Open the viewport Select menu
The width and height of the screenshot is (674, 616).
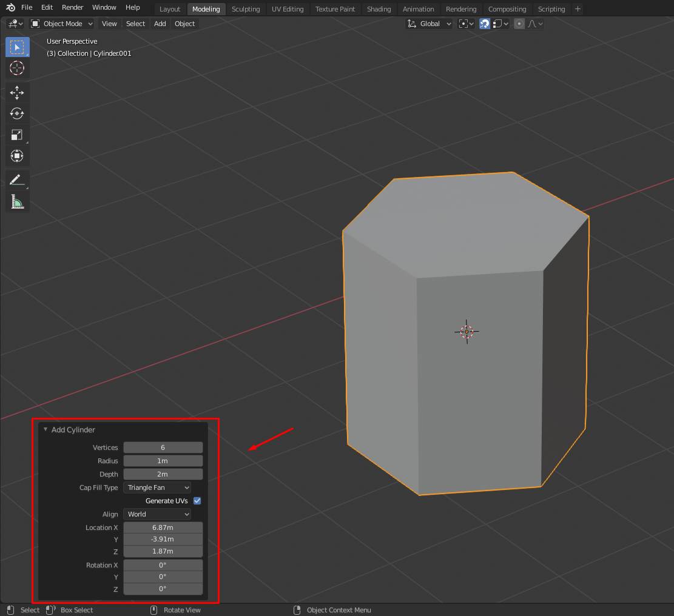(x=136, y=24)
